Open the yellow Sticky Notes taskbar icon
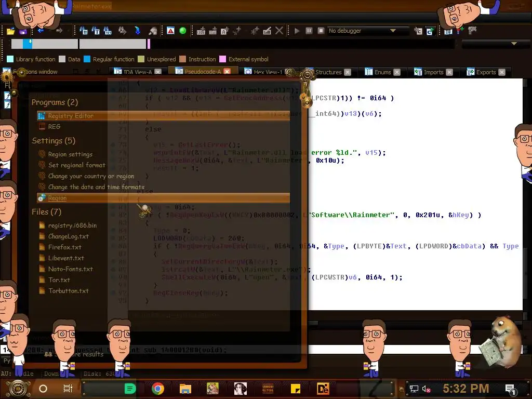The width and height of the screenshot is (532, 399). [296, 389]
